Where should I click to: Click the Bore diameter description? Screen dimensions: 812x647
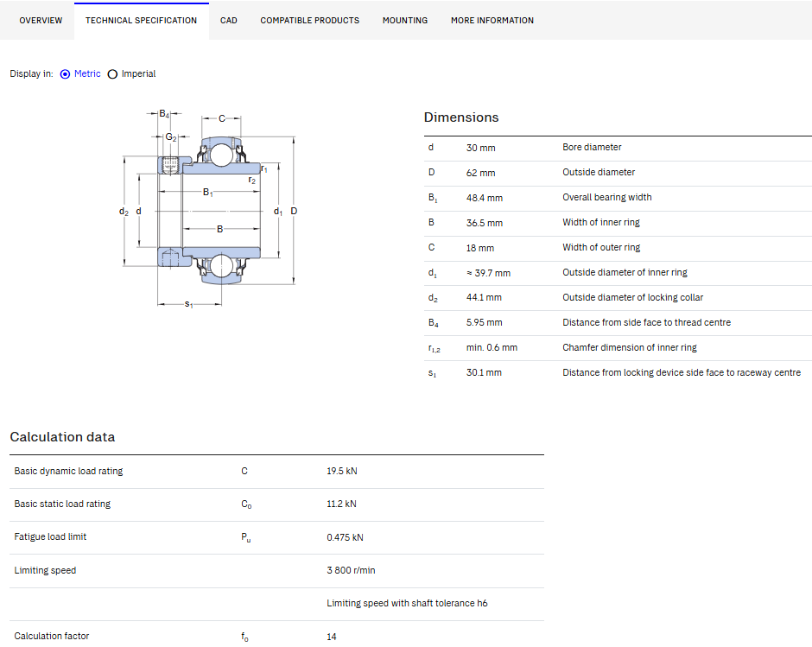(x=592, y=147)
